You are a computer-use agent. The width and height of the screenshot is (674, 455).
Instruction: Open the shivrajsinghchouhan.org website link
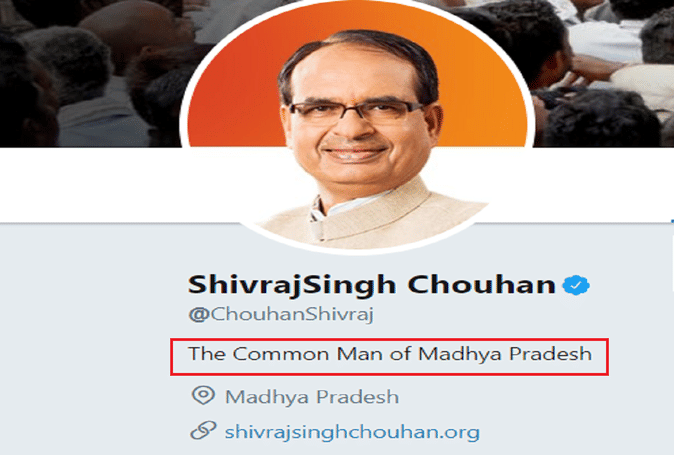(x=352, y=432)
